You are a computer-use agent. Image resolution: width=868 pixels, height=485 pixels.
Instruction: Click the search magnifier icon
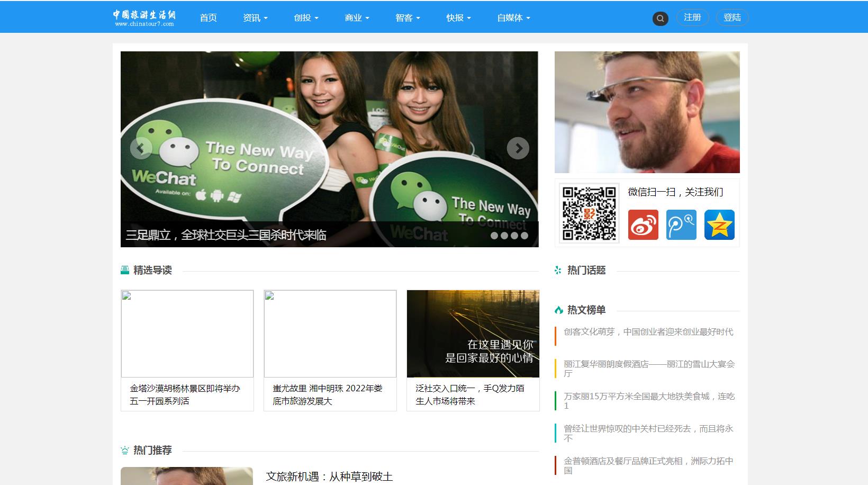coord(660,19)
